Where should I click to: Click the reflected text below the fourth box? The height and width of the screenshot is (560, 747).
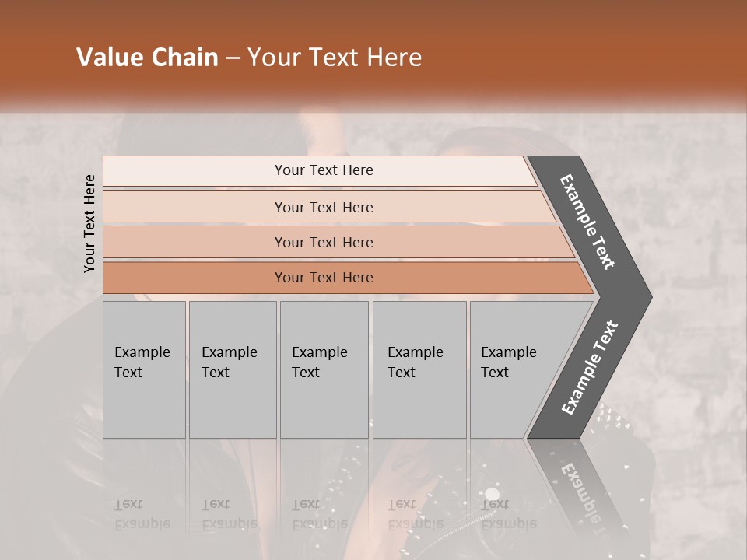(x=416, y=513)
